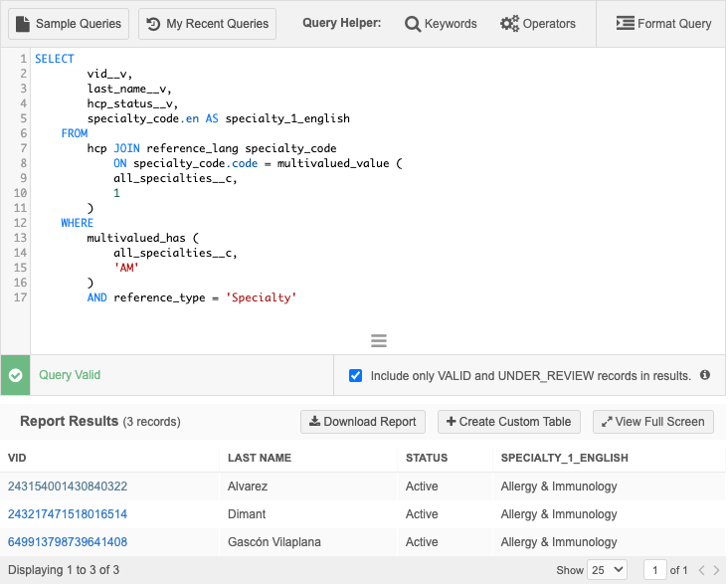Viewport: 728px width, 584px height.
Task: View results in full screen
Action: 652,422
